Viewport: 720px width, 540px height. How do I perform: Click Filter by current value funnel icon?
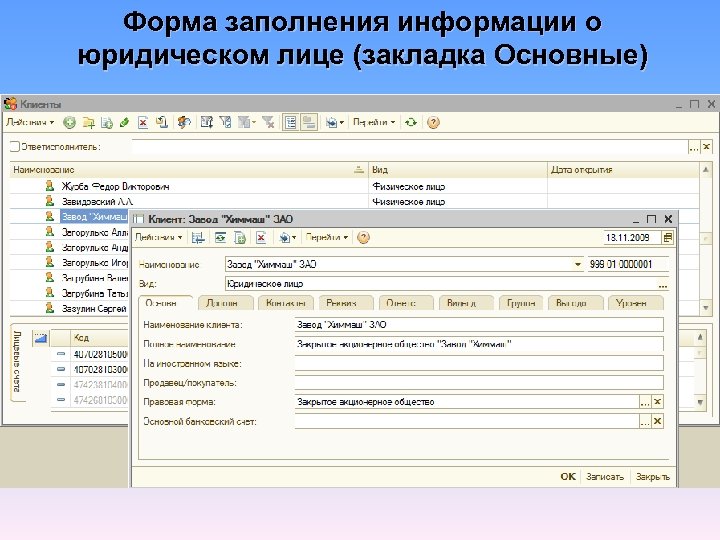point(225,123)
